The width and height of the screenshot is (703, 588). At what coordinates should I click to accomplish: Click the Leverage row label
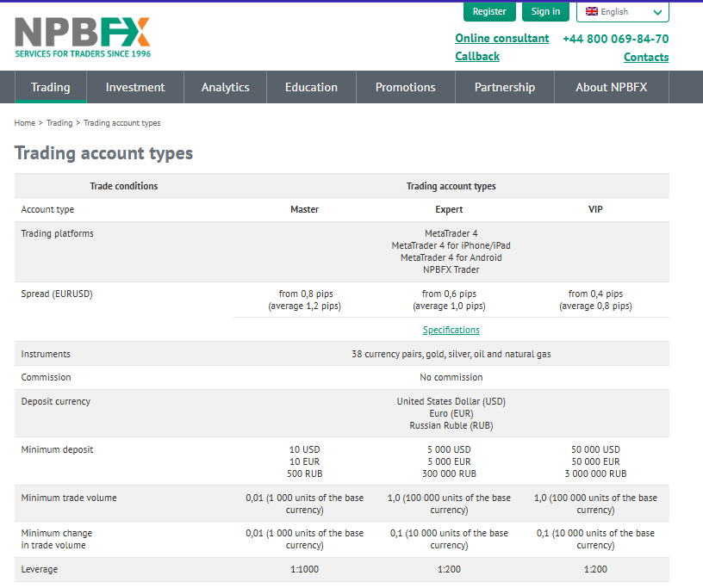click(x=40, y=570)
